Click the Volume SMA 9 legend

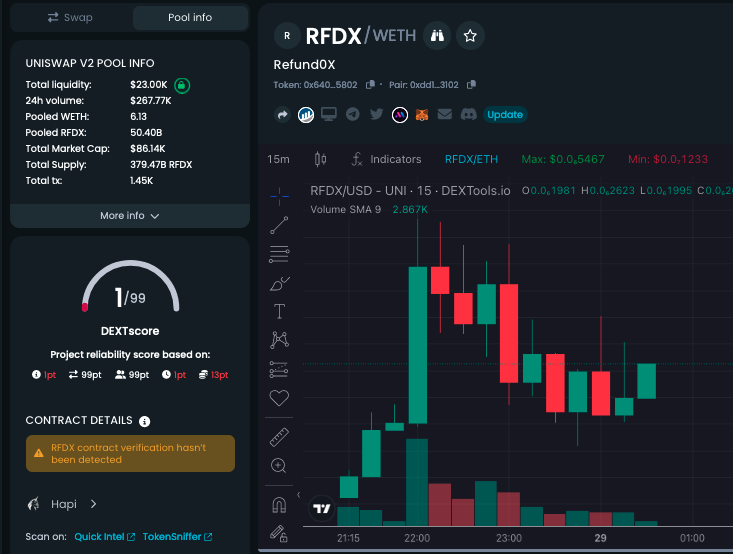[x=345, y=209]
